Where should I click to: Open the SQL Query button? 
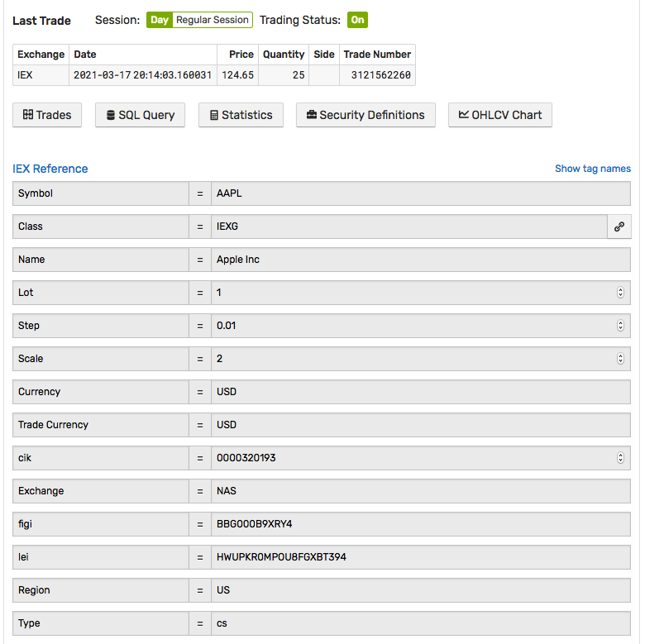point(140,115)
